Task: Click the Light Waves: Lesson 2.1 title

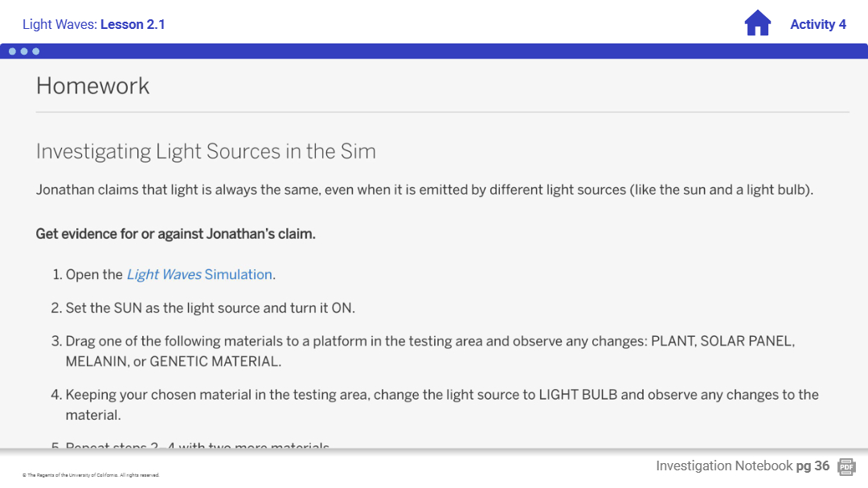Action: [93, 24]
